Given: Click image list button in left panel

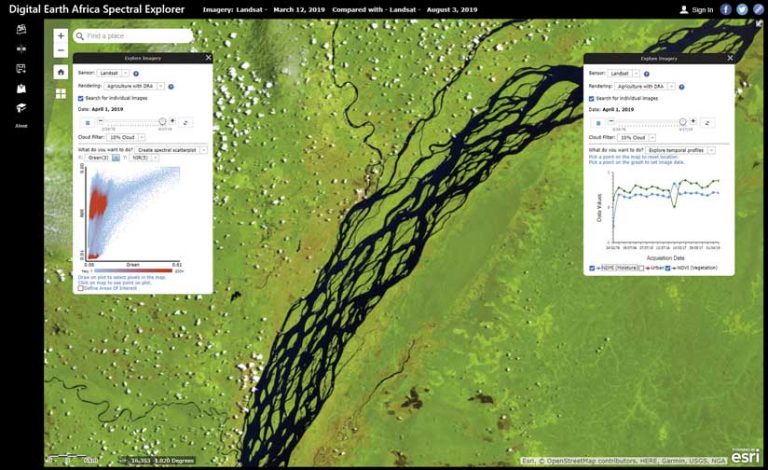Looking at the screenshot, I should [88, 122].
